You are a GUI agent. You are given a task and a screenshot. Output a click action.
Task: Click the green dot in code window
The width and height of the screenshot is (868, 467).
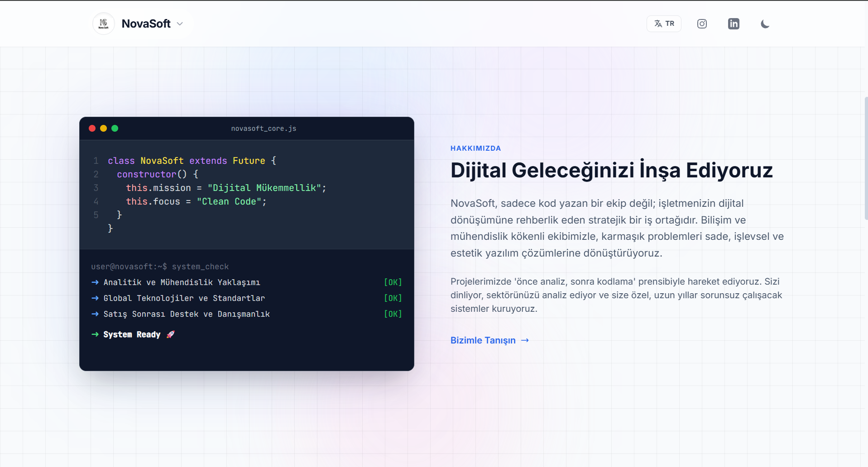pyautogui.click(x=115, y=129)
